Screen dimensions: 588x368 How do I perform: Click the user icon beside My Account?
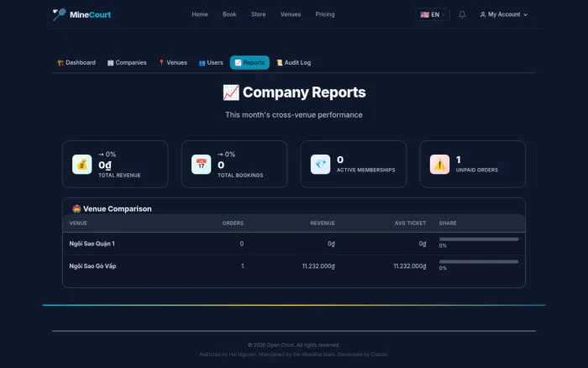coord(483,14)
